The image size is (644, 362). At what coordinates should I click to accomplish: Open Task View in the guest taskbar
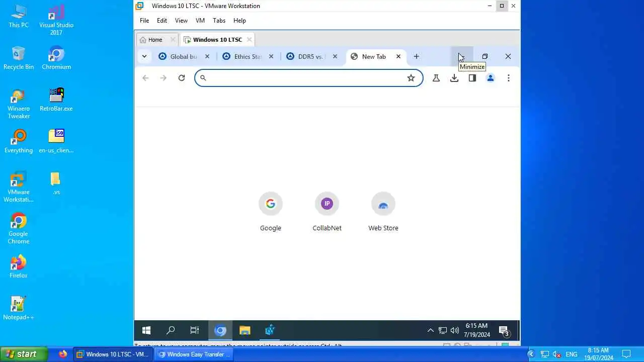pos(195,330)
